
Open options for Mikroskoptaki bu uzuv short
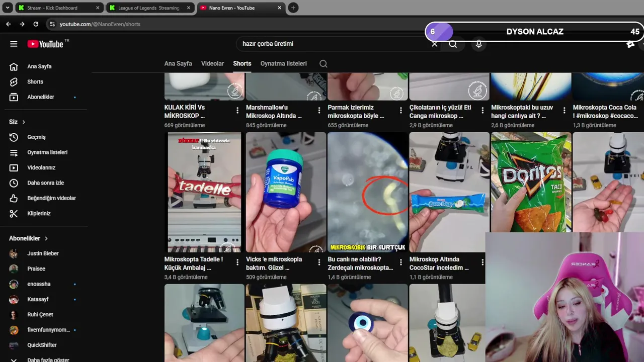(564, 110)
